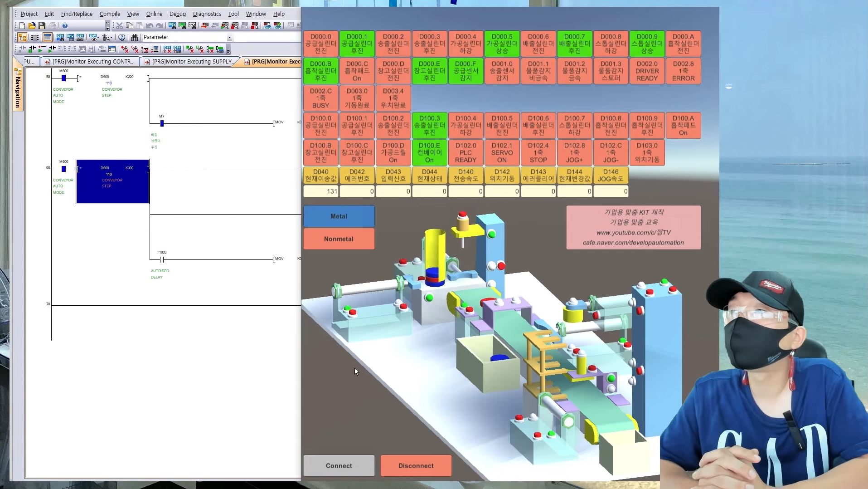Click the binoculars find icon beside Parameter box
This screenshot has width=868, height=489.
[135, 37]
